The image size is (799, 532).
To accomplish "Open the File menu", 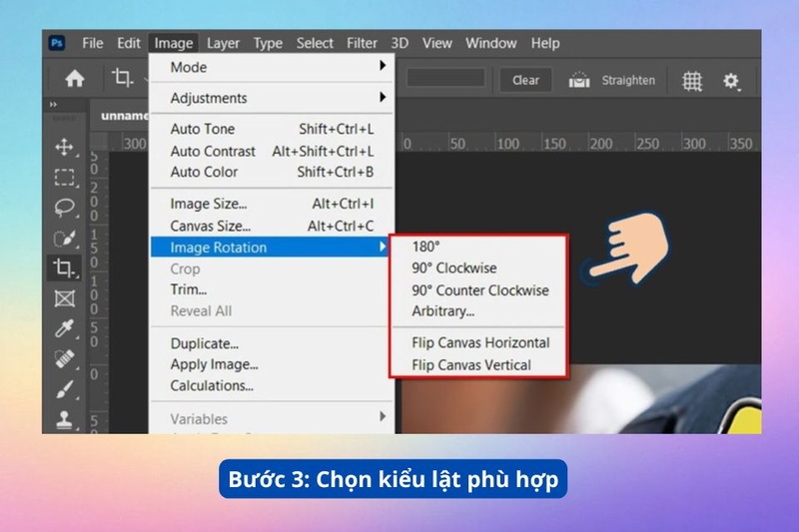I will pyautogui.click(x=93, y=43).
